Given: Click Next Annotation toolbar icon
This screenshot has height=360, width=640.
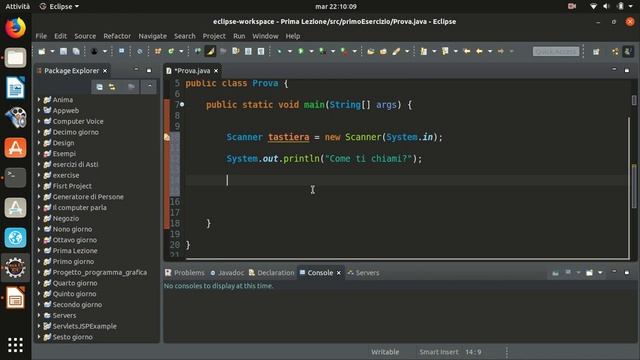Looking at the screenshot, I should (x=424, y=51).
